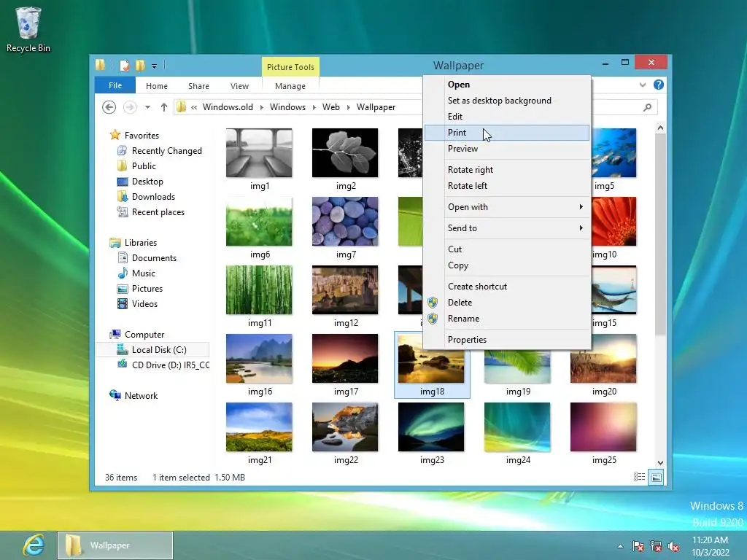Open the recent locations dropdown arrow

[147, 107]
